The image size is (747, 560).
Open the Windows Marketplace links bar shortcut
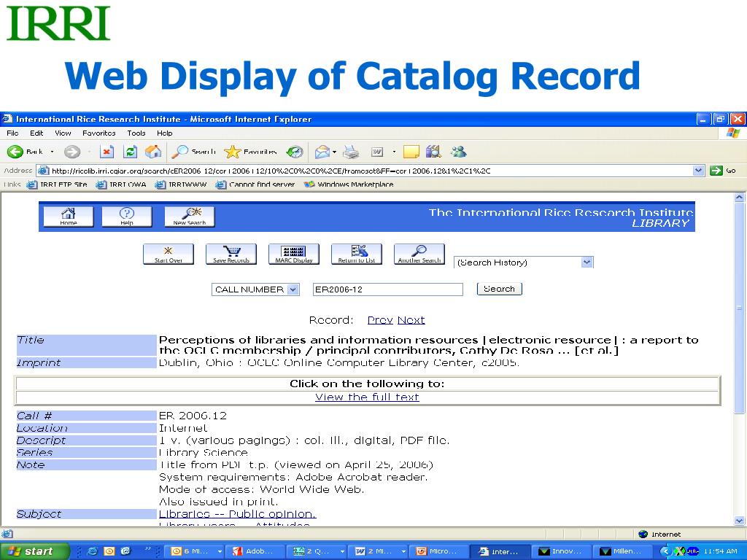click(349, 184)
